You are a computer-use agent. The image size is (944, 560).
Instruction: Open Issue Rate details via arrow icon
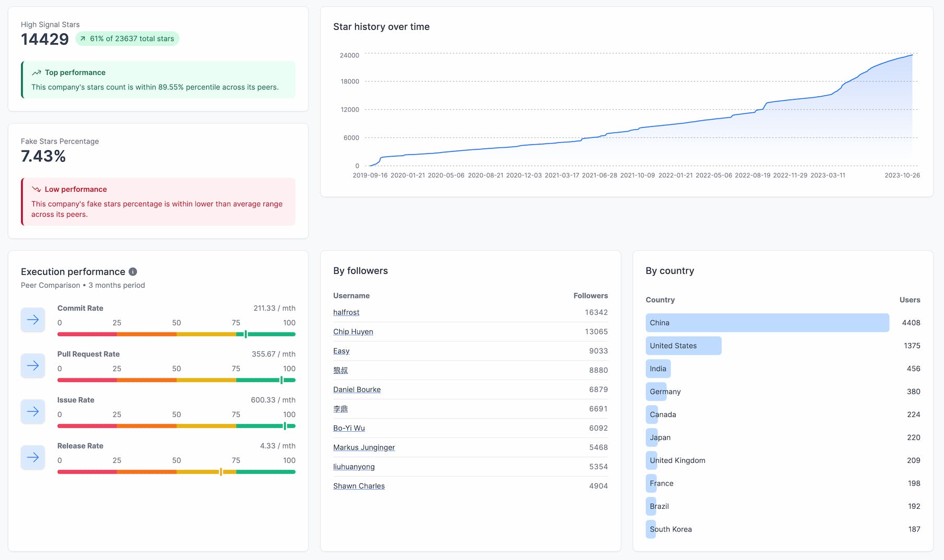tap(32, 411)
